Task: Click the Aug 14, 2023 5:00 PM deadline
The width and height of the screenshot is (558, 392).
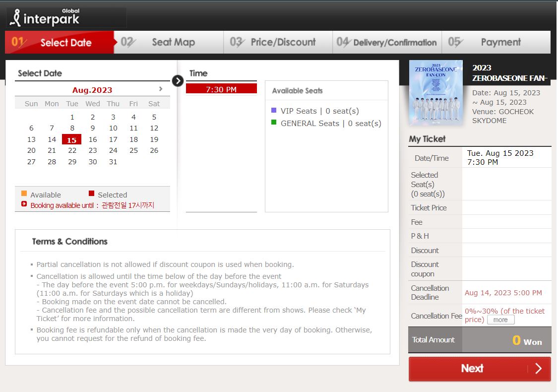Action: pyautogui.click(x=503, y=293)
